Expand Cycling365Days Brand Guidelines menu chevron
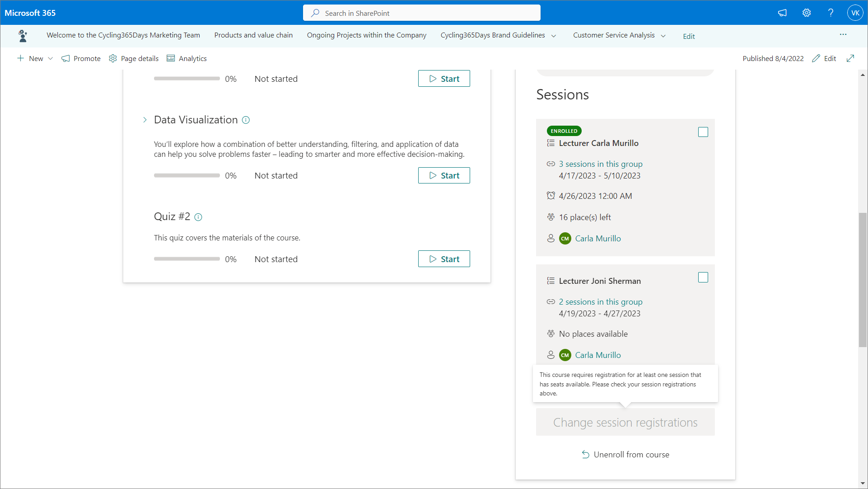 tap(554, 36)
